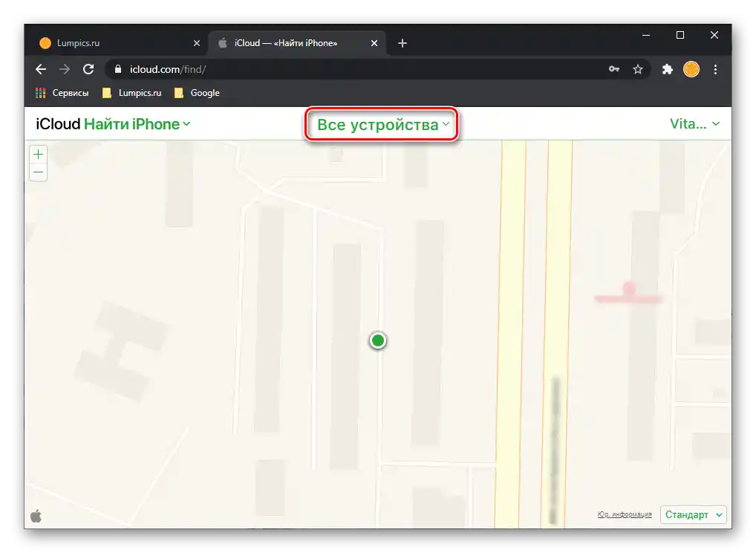
Task: Maximize the browser window
Action: (680, 35)
